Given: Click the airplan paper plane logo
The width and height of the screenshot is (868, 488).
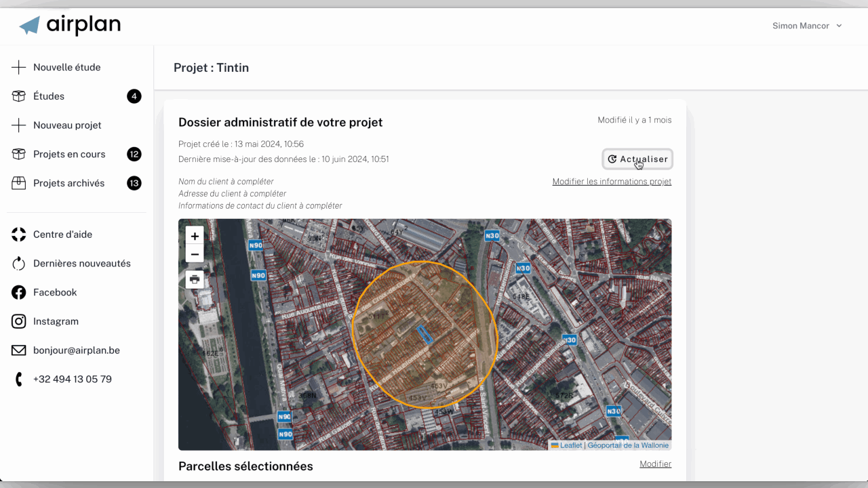Looking at the screenshot, I should (30, 26).
